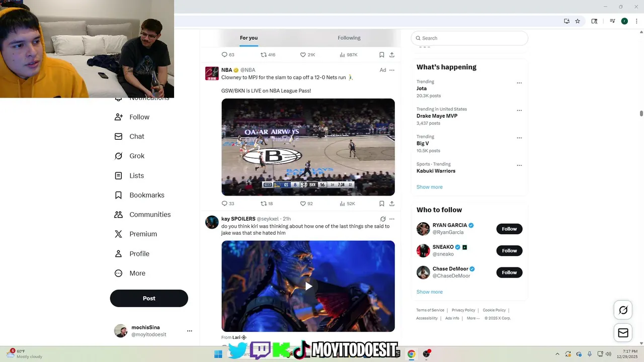Bookmark the NBA post

[382, 204]
